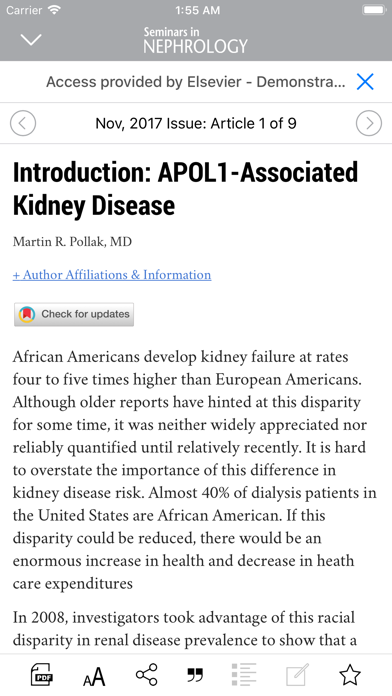392x696 pixels.
Task: Tap the battery indicator in the status bar
Action: click(x=374, y=10)
